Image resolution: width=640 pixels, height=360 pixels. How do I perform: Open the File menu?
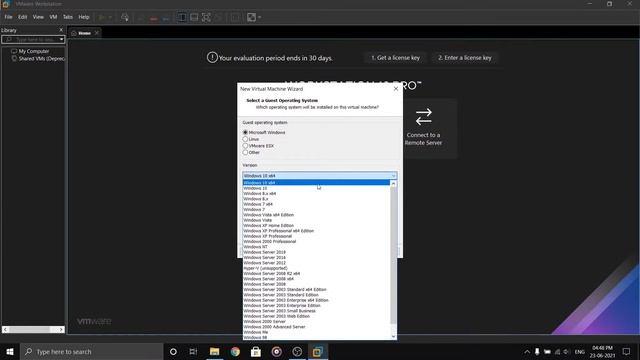[x=8, y=17]
